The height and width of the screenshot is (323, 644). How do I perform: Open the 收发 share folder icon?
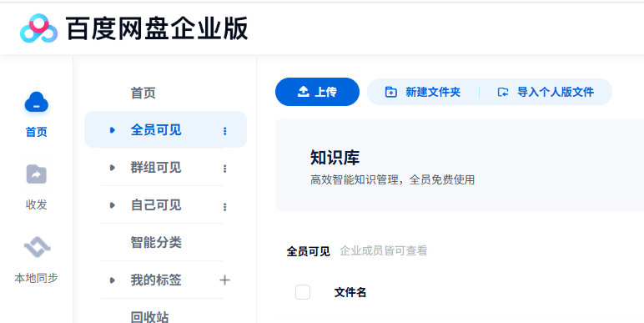pos(37,174)
